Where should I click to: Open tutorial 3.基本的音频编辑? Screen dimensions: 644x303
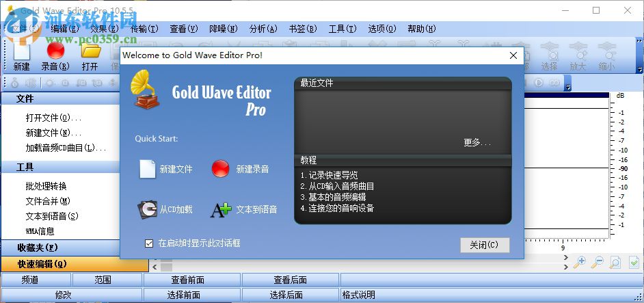pos(333,198)
